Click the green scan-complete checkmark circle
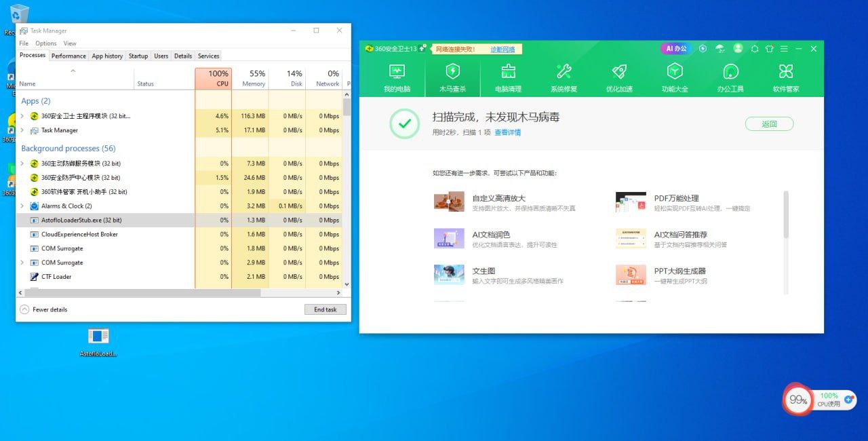Image resolution: width=868 pixels, height=441 pixels. pyautogui.click(x=405, y=123)
